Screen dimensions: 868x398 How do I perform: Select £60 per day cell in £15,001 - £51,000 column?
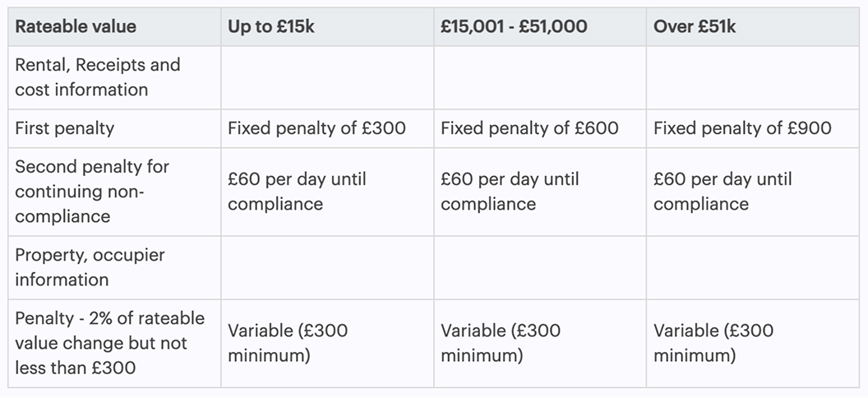click(x=510, y=192)
